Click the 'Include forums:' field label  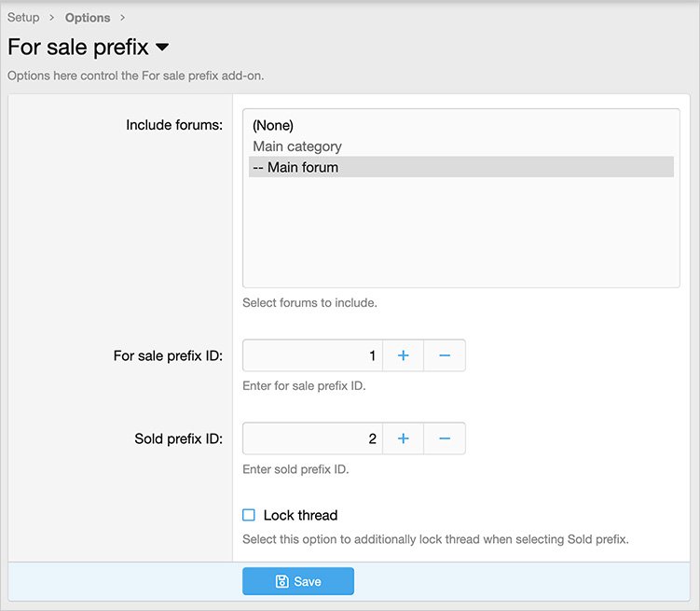(174, 125)
